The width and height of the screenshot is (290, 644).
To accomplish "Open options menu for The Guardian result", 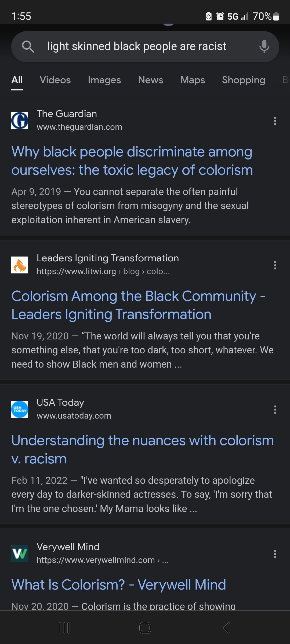I will [x=275, y=121].
